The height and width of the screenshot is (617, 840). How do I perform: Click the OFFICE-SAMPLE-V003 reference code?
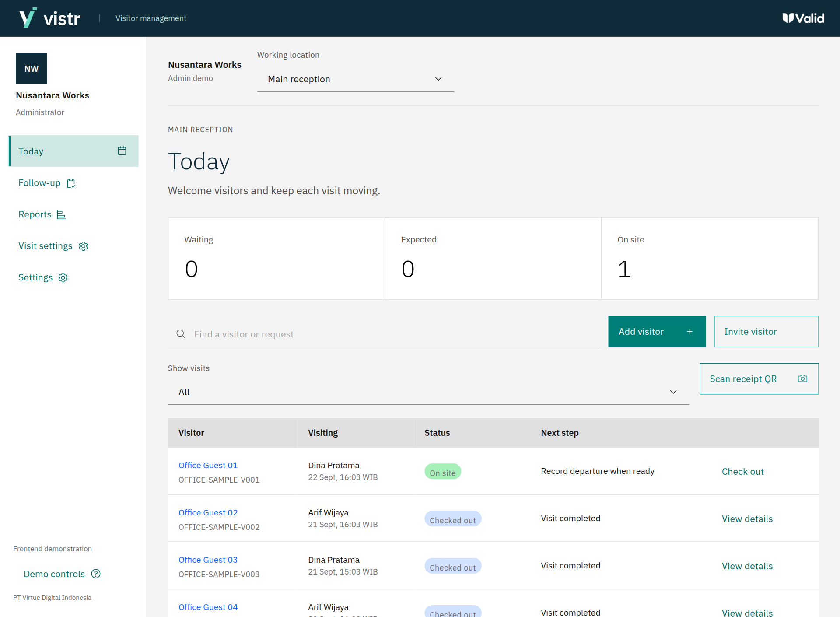219,575
